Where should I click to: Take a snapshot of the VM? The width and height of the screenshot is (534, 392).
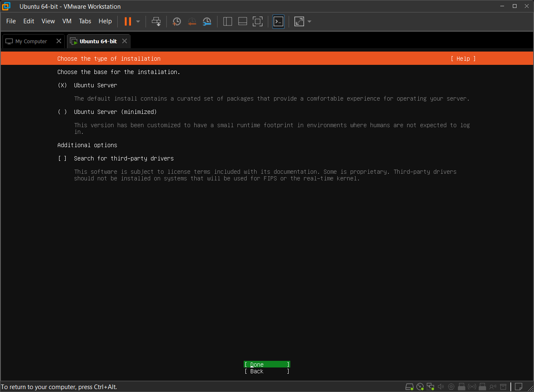click(x=177, y=21)
